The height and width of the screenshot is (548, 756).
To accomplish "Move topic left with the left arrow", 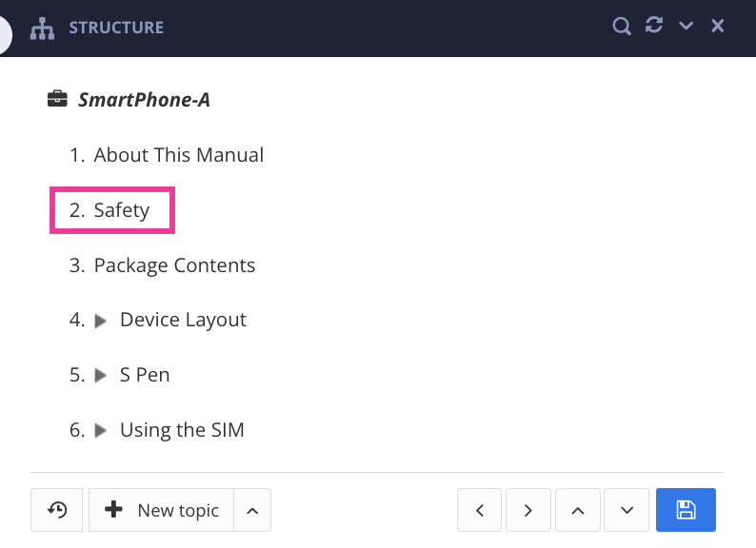I will pyautogui.click(x=480, y=510).
